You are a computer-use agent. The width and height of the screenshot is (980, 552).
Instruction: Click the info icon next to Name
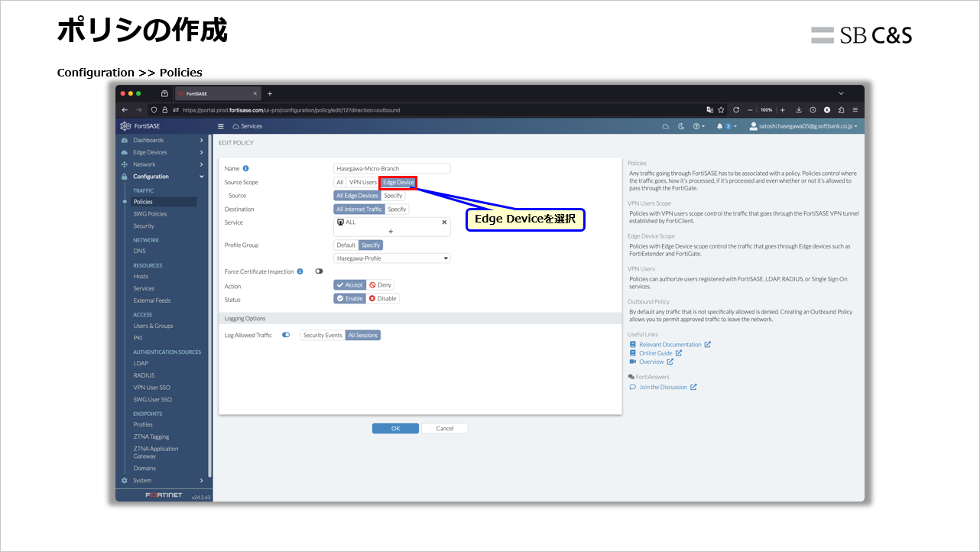[245, 168]
